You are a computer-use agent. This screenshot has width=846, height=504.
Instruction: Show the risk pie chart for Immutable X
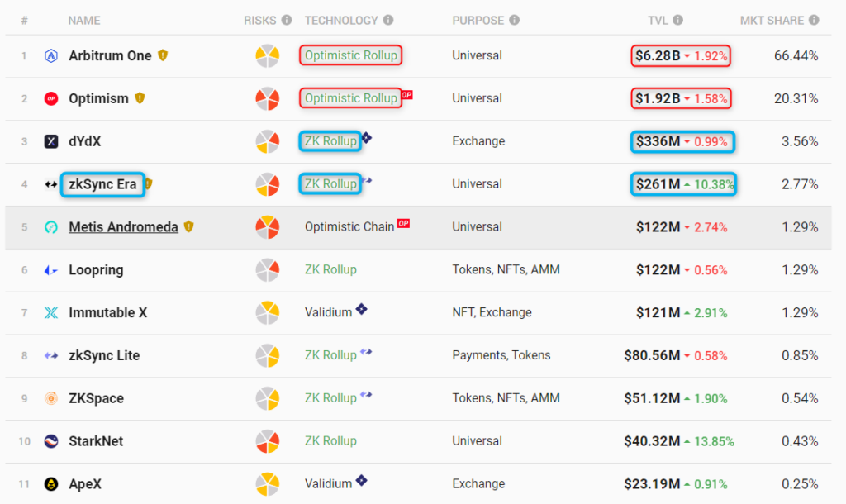(267, 312)
